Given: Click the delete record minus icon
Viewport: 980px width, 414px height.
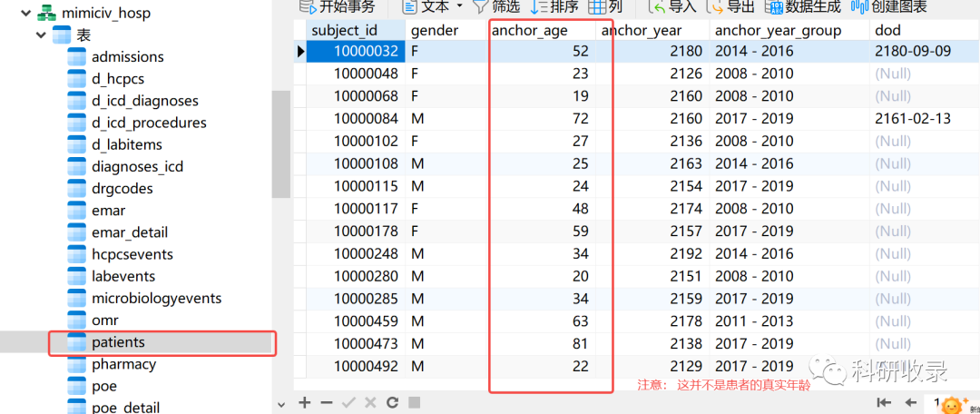Looking at the screenshot, I should click(x=327, y=402).
